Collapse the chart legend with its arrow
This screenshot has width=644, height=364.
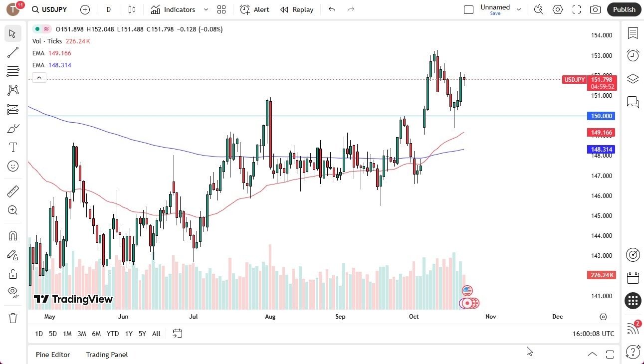tap(39, 77)
